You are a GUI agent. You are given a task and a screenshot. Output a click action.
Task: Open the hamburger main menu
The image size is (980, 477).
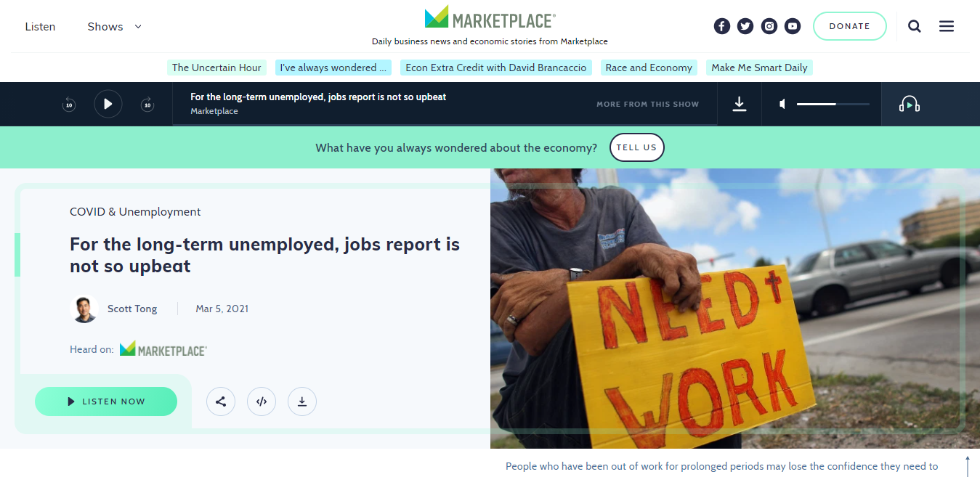[x=946, y=26]
